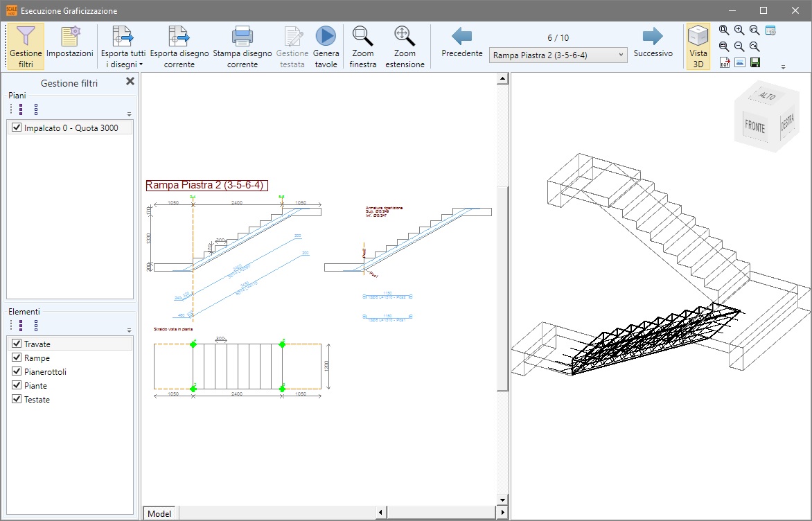Image resolution: width=812 pixels, height=521 pixels.
Task: Uncheck the Piante element filter
Action: tap(17, 385)
